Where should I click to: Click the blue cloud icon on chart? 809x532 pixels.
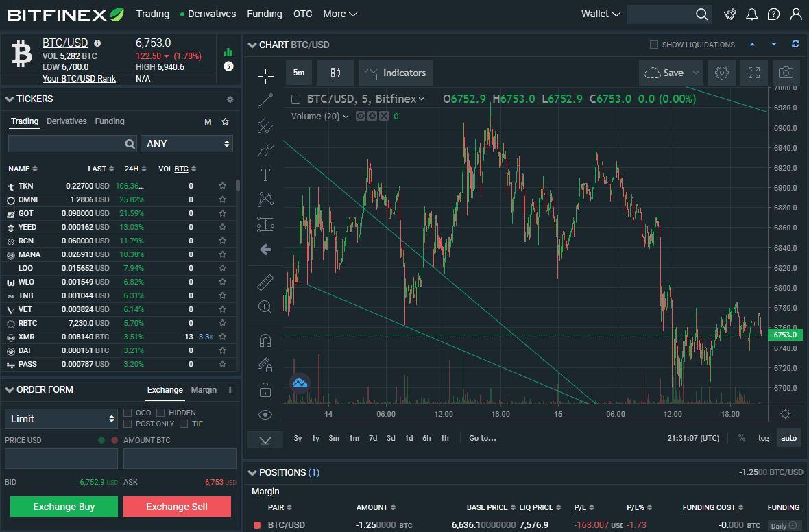point(300,383)
